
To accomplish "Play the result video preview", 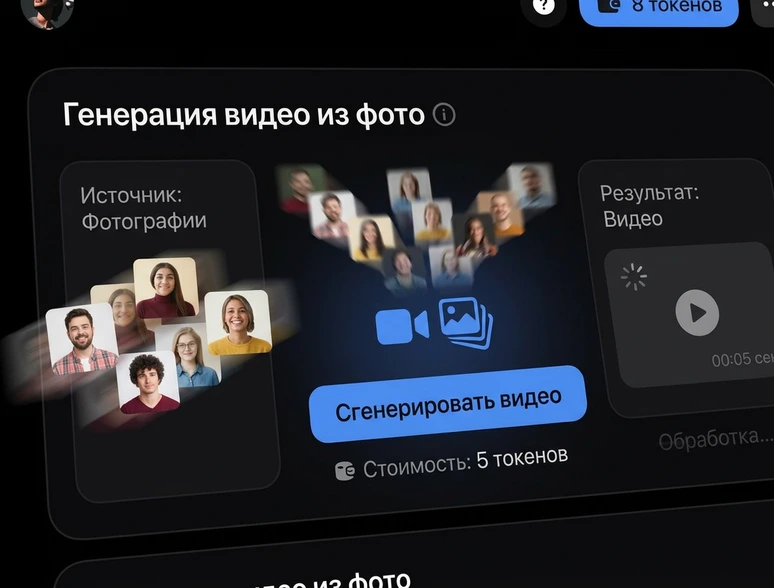I will click(x=697, y=314).
